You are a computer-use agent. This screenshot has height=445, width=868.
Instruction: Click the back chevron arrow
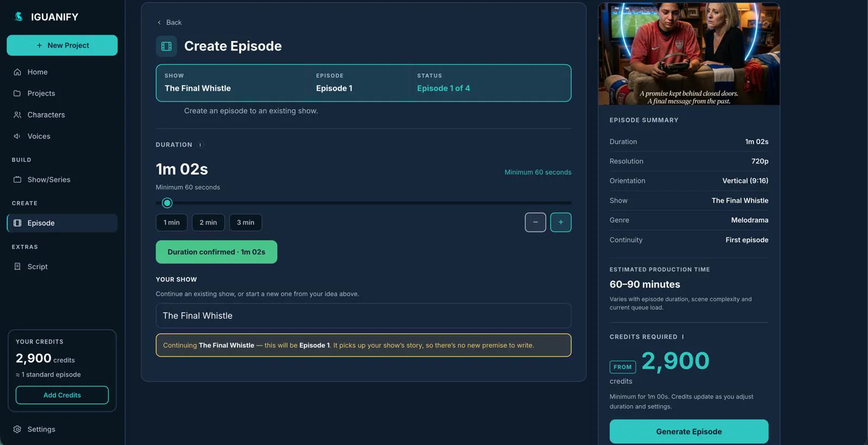coord(159,22)
